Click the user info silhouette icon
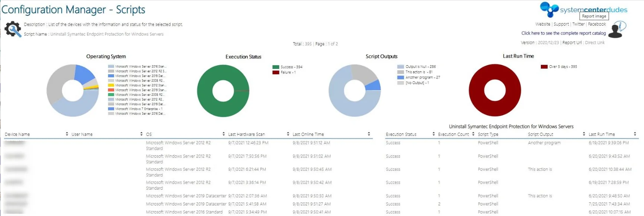 (x=617, y=30)
